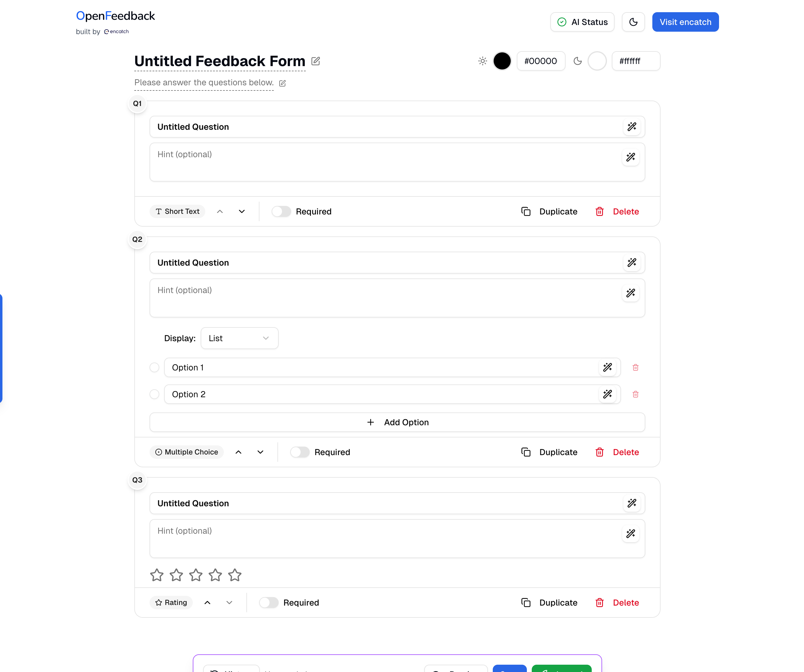Image resolution: width=804 pixels, height=672 pixels.
Task: Open the Display List dropdown
Action: tap(239, 338)
